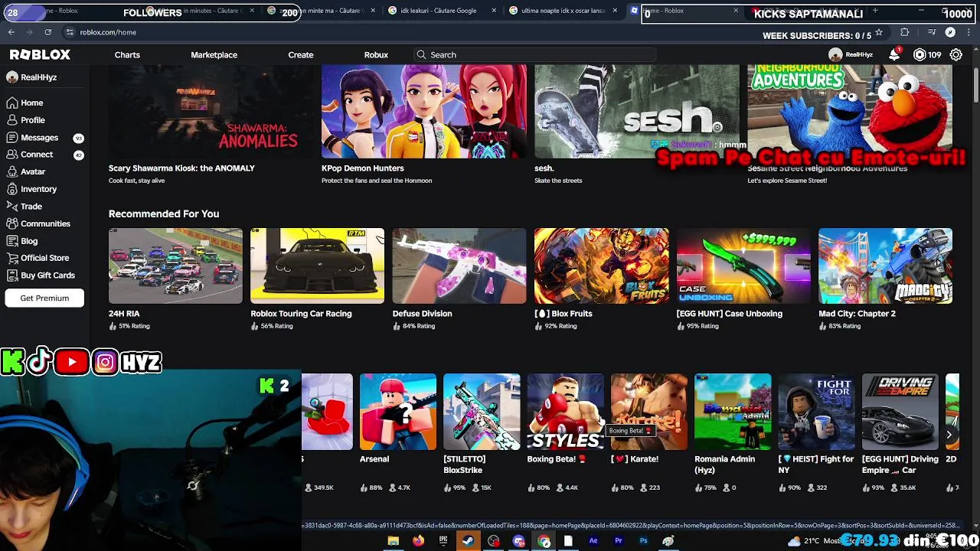This screenshot has width=980, height=551.
Task: Open Sesame Street Neighborhood Adventures thumbnail
Action: (x=850, y=112)
